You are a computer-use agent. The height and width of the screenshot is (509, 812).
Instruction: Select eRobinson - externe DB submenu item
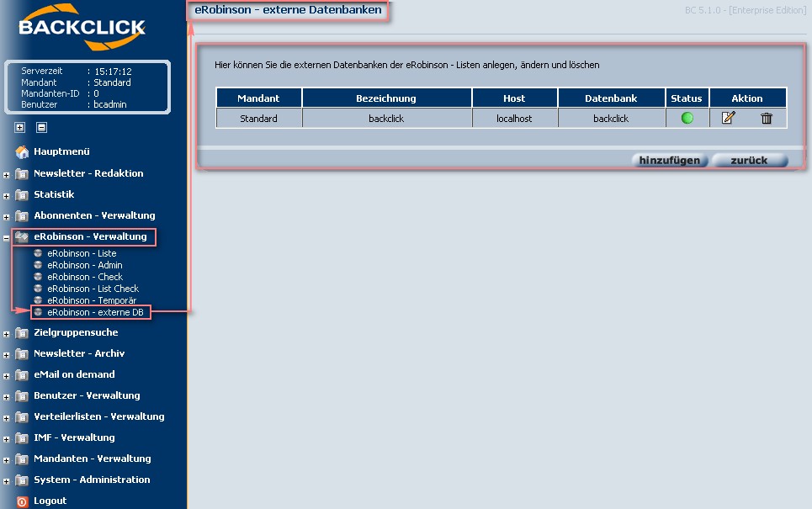[95, 312]
